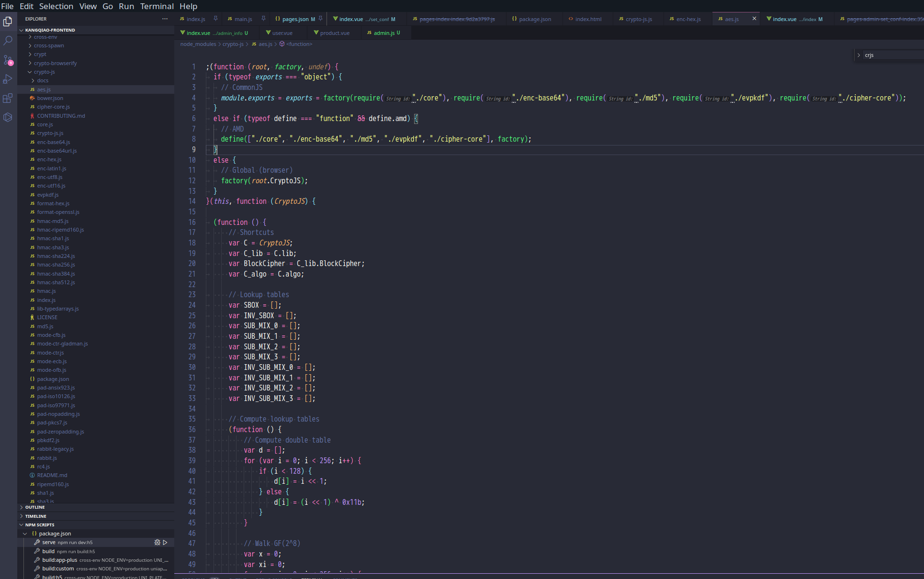Click the wrench icon of build:app-plus script
This screenshot has height=579, width=924.
click(x=37, y=560)
